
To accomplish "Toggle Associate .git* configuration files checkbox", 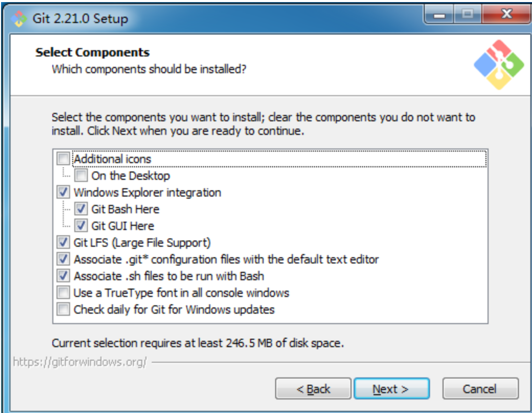I will coord(63,259).
